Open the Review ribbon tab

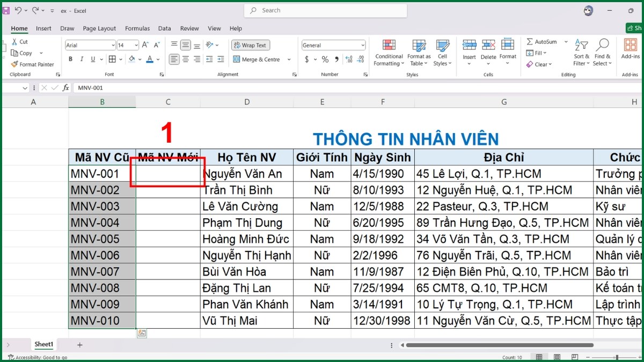click(x=189, y=28)
